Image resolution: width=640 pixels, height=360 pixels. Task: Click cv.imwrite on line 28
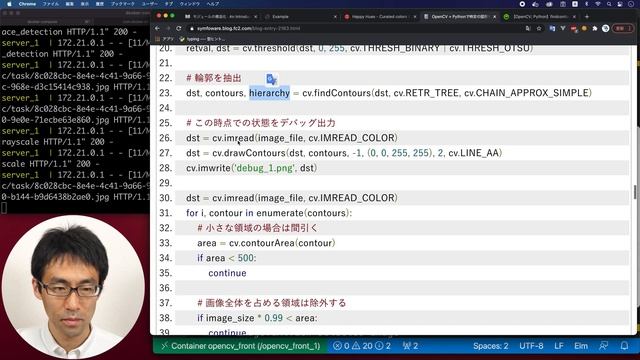pyautogui.click(x=208, y=168)
